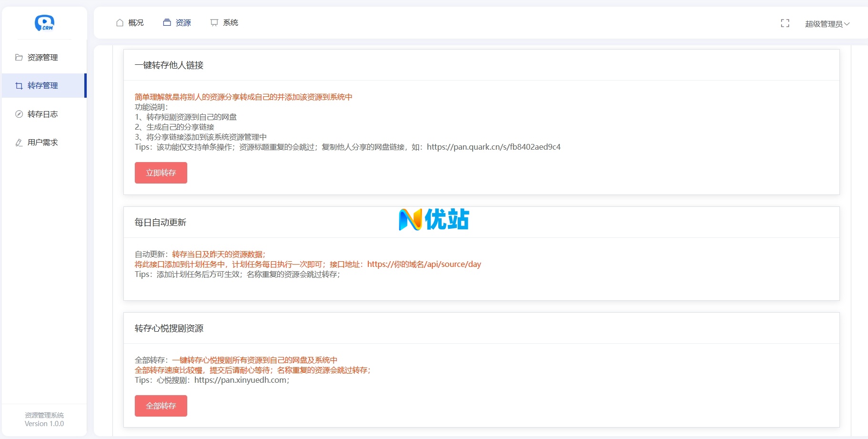Click the pen icon beside 用户需求
868x439 pixels.
[19, 142]
